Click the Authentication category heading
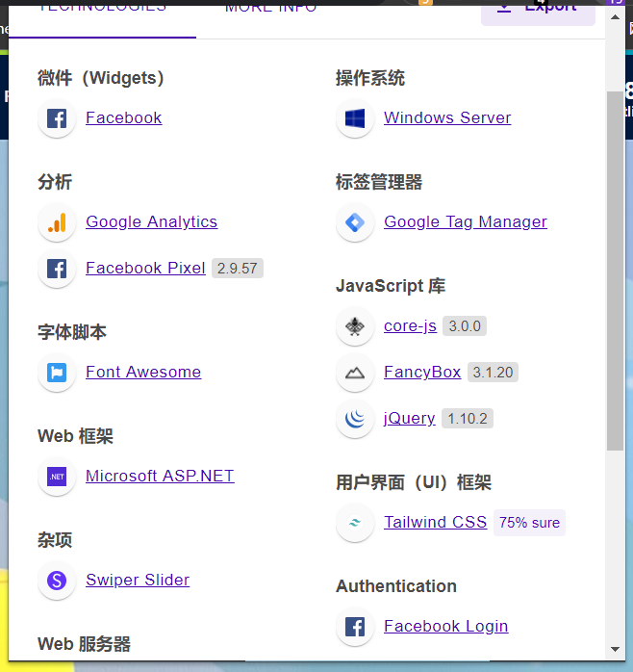This screenshot has width=633, height=672. pos(396,586)
